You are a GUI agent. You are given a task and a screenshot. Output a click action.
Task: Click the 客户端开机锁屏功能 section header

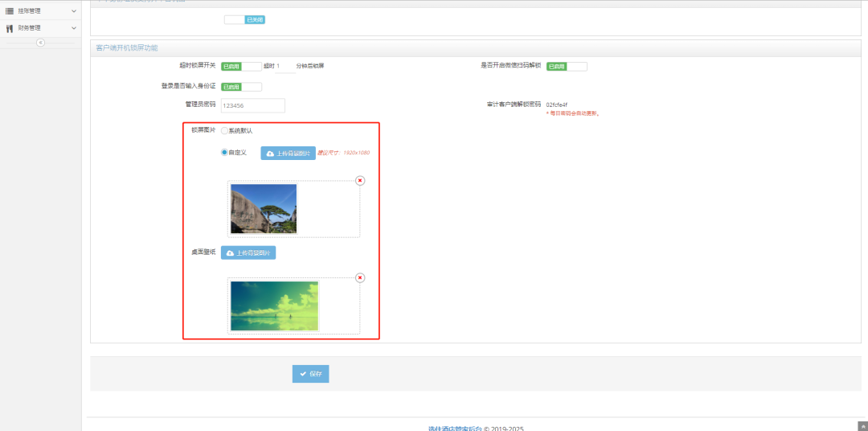click(127, 48)
